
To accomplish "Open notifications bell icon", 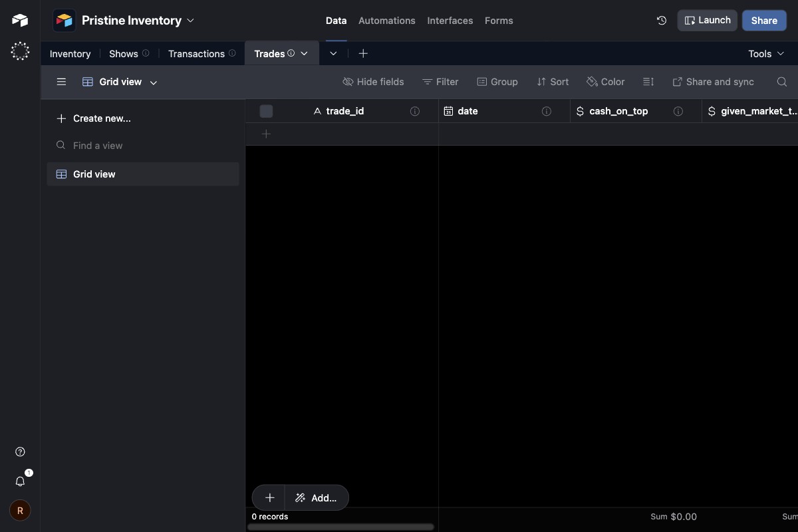I will (x=20, y=481).
